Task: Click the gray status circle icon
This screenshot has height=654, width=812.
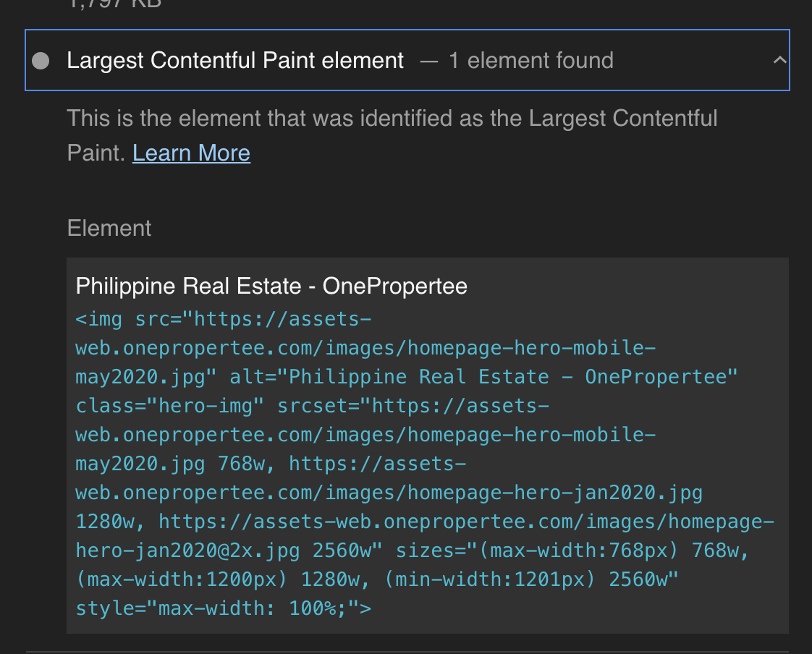Action: [41, 61]
